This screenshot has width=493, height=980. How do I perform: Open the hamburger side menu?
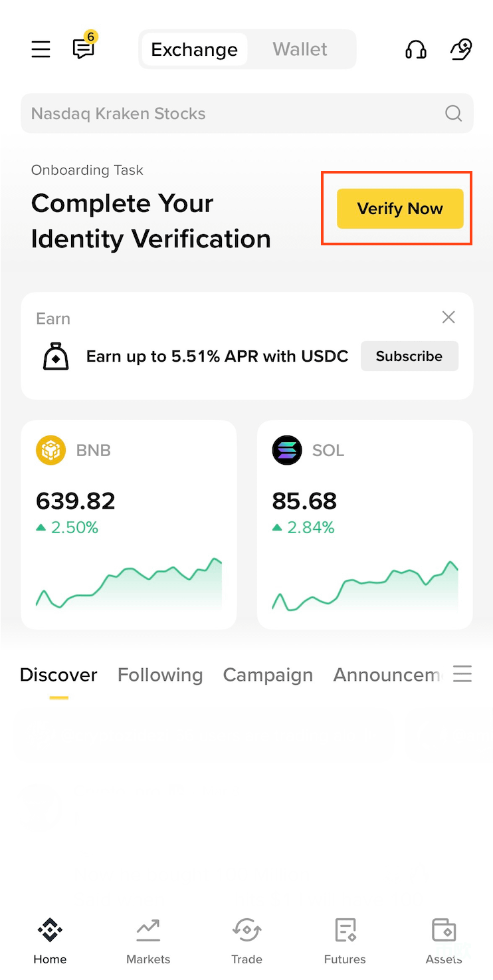[41, 49]
